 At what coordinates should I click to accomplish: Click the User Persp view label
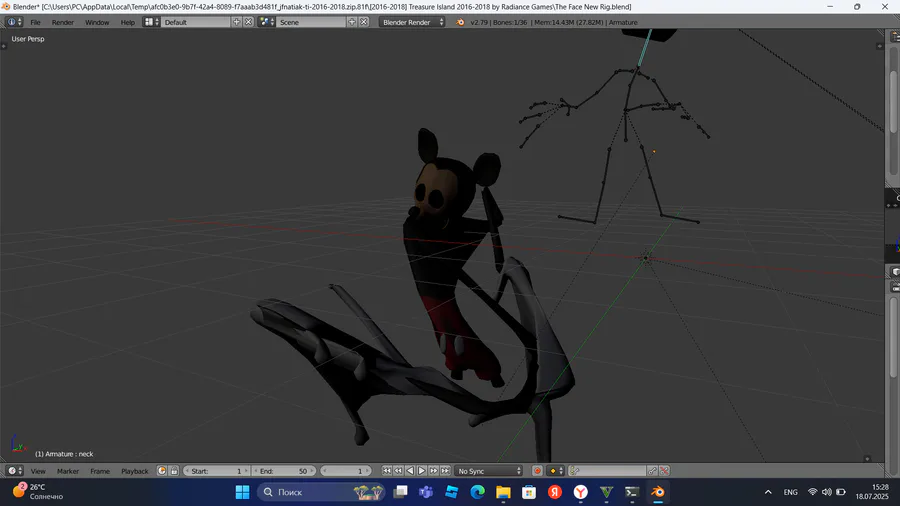[28, 39]
